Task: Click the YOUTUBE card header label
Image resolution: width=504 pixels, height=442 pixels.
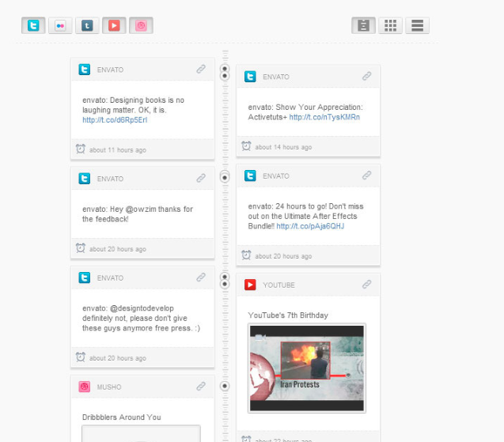Action: tap(279, 285)
